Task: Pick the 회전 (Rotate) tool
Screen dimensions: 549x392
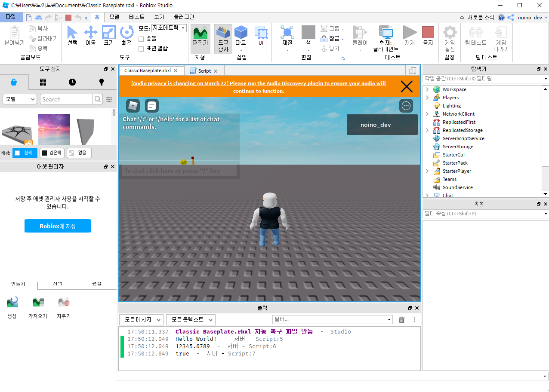Action: (x=126, y=35)
